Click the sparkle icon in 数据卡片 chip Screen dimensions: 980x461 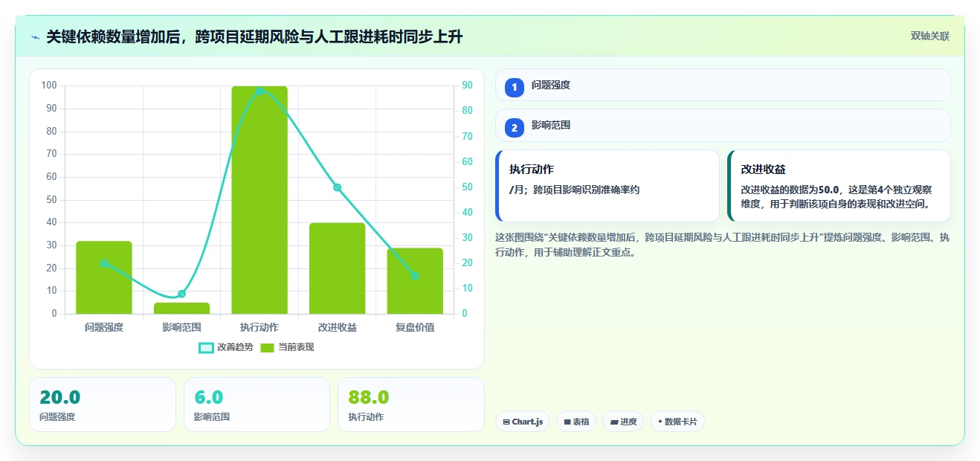tap(660, 422)
